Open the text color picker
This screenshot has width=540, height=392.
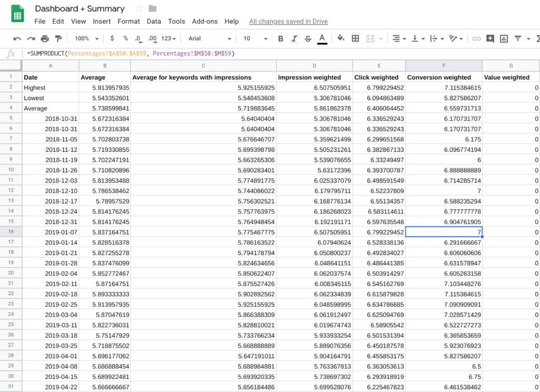pos(322,38)
